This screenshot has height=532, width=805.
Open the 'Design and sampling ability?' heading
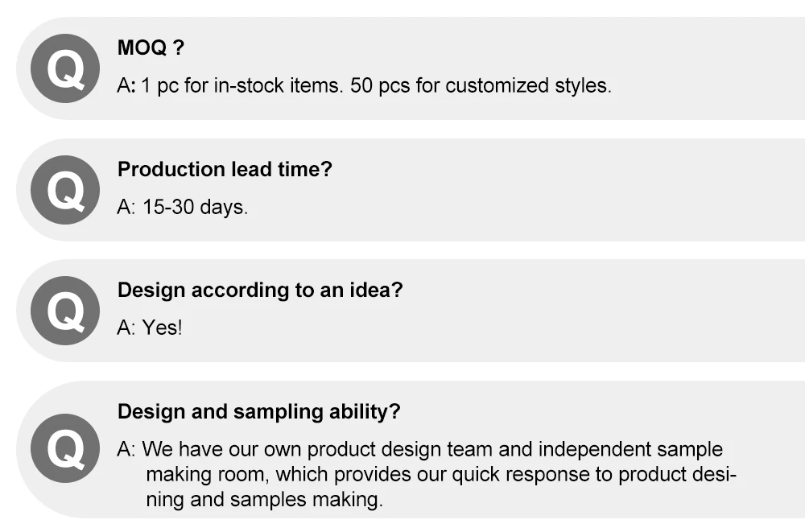tap(258, 411)
